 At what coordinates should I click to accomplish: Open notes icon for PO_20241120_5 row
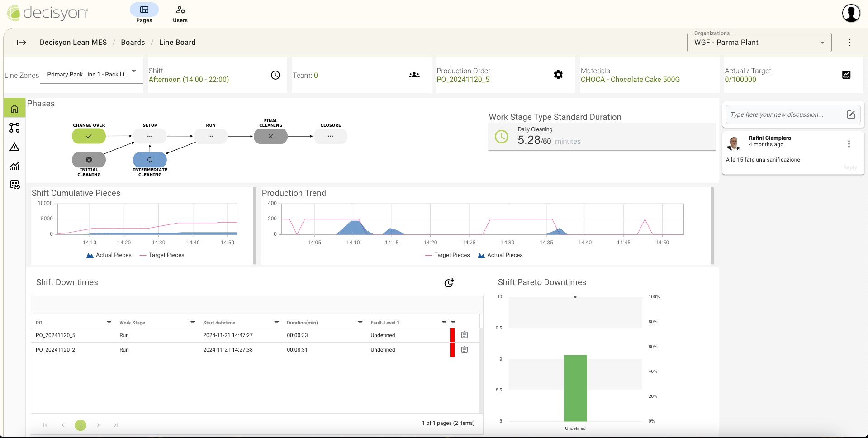point(465,335)
